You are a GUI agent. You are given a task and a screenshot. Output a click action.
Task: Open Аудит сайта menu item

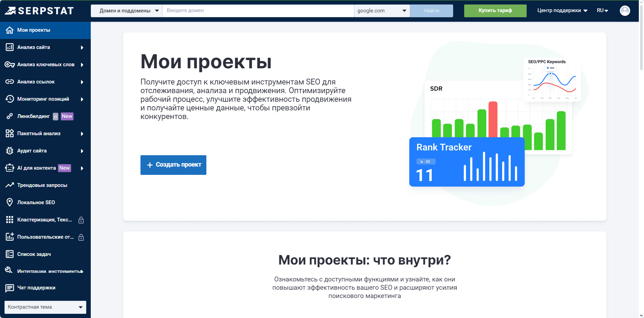32,151
